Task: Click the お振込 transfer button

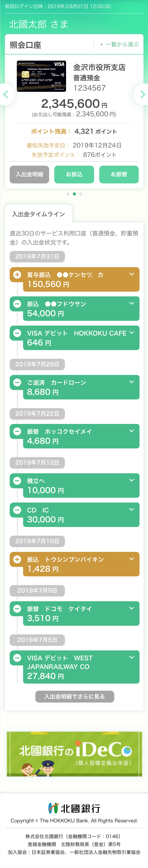Action: coord(74,174)
